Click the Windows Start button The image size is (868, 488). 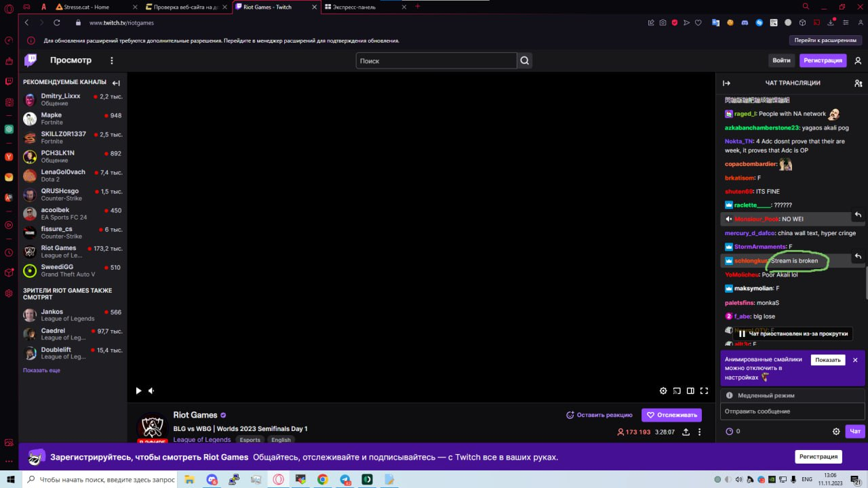pyautogui.click(x=10, y=479)
